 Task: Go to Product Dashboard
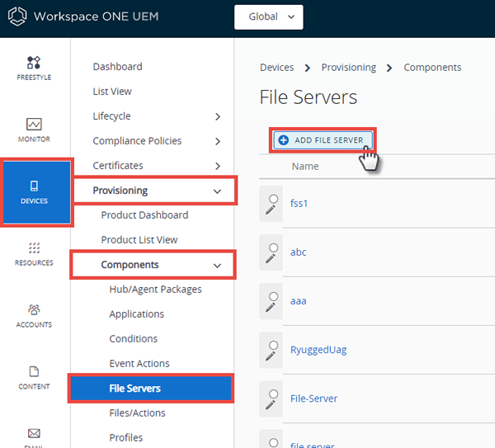tap(144, 215)
